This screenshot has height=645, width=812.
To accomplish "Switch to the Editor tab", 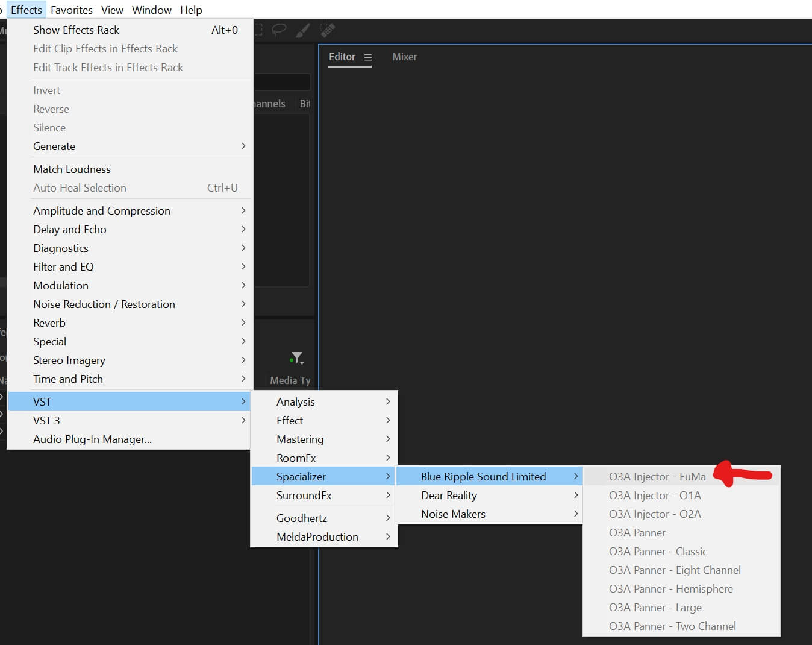I will [x=342, y=57].
